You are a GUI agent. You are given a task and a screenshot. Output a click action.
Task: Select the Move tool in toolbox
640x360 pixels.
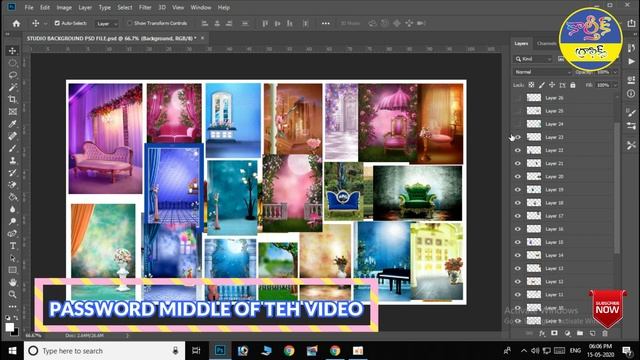[12, 51]
